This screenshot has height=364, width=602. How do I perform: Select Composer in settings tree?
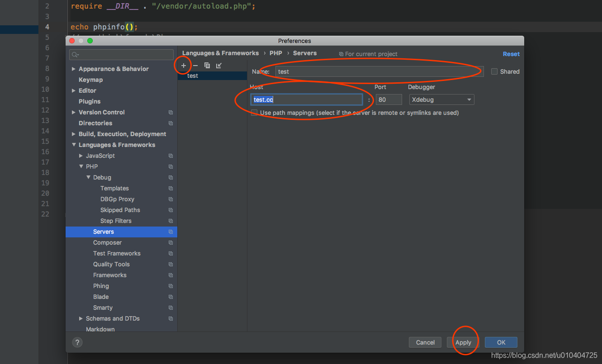point(107,242)
